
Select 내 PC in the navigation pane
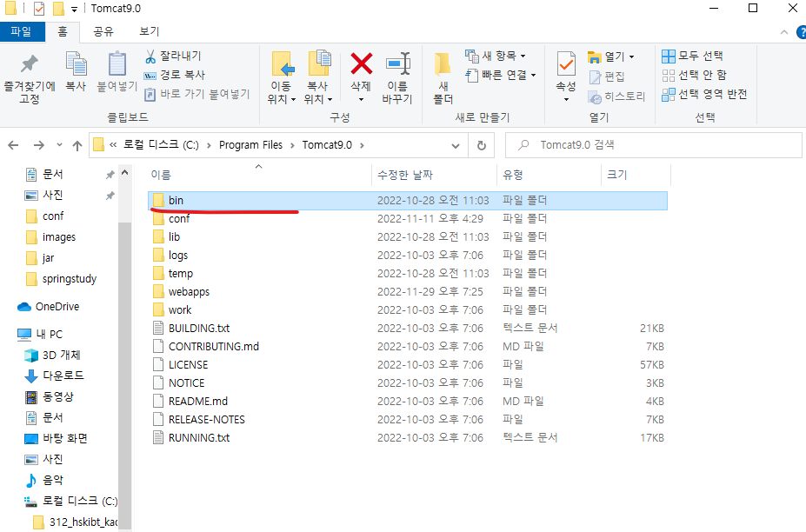[40, 334]
